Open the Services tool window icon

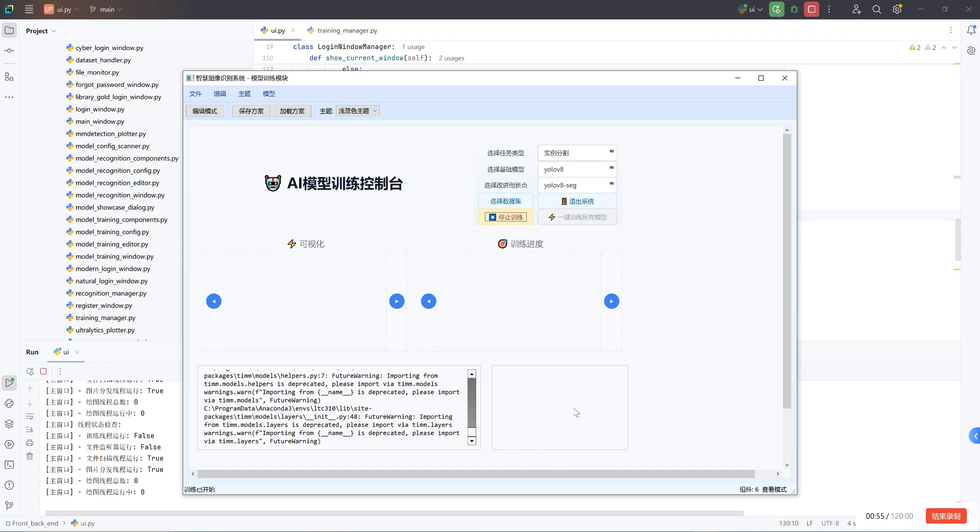pos(9,444)
